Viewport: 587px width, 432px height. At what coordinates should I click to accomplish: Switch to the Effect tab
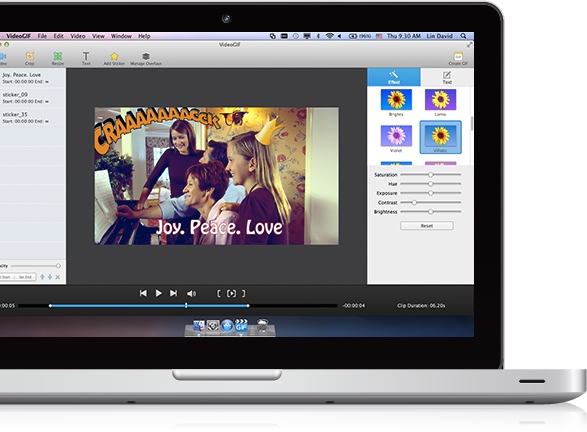click(x=394, y=77)
